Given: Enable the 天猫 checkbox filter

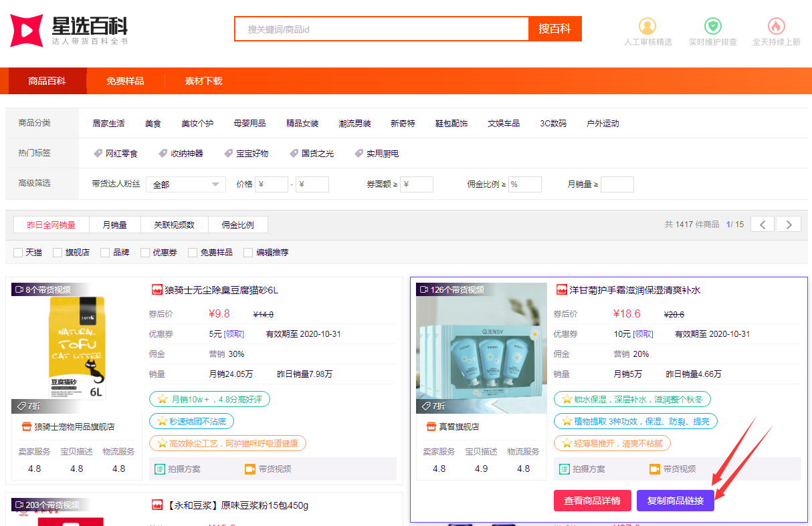Looking at the screenshot, I should 18,253.
